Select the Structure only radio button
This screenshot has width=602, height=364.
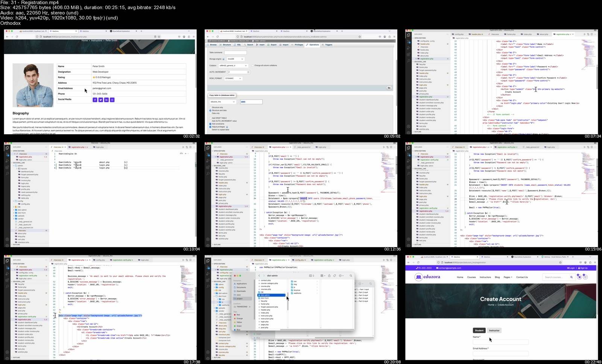pos(210,107)
